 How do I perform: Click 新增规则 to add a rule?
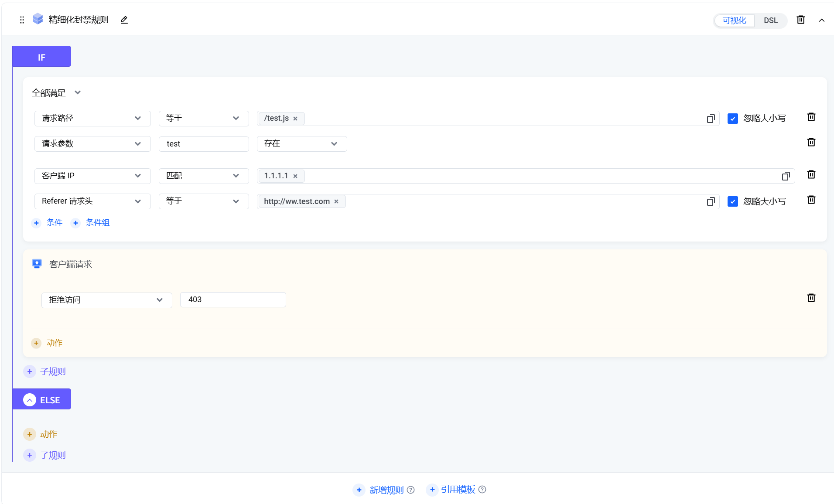[x=386, y=490]
